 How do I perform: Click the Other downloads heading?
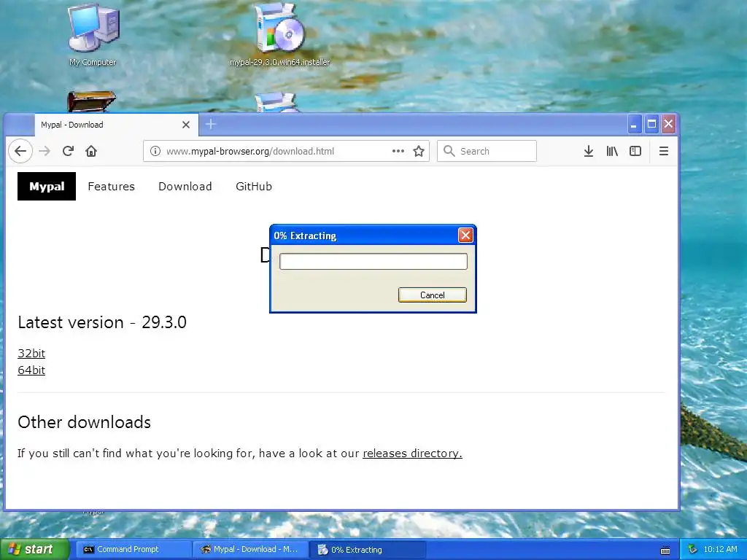point(85,422)
